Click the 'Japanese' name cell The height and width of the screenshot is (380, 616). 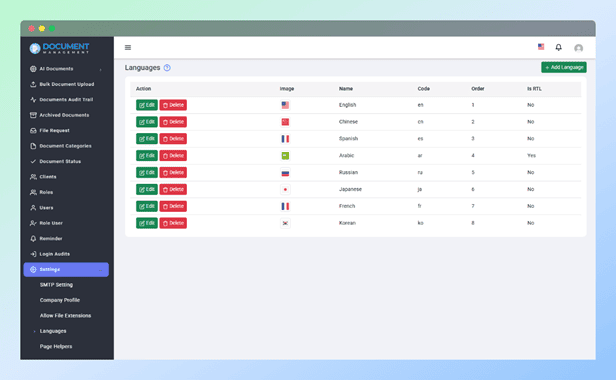350,189
